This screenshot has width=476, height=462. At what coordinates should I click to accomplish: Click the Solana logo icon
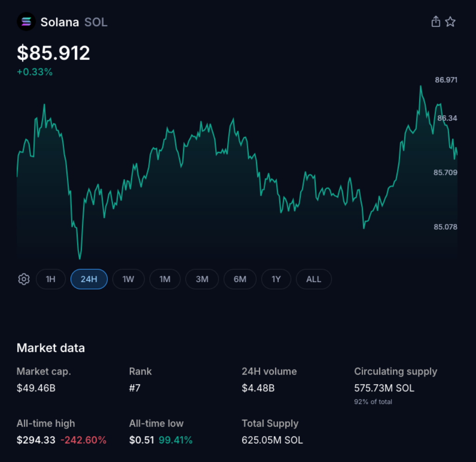(26, 21)
